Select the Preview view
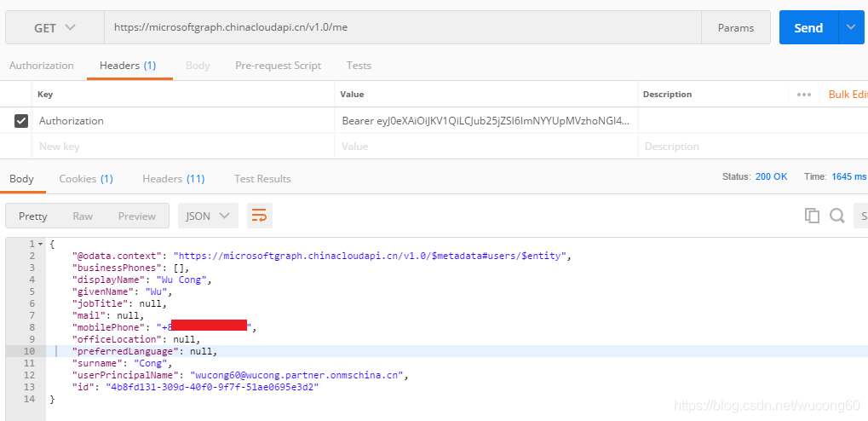The width and height of the screenshot is (868, 421). tap(137, 216)
